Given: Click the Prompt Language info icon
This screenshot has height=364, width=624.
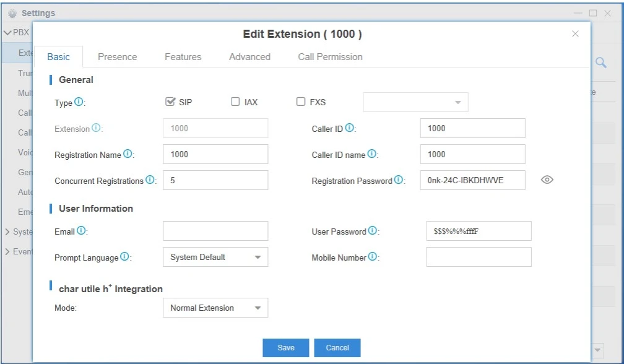Looking at the screenshot, I should click(126, 257).
